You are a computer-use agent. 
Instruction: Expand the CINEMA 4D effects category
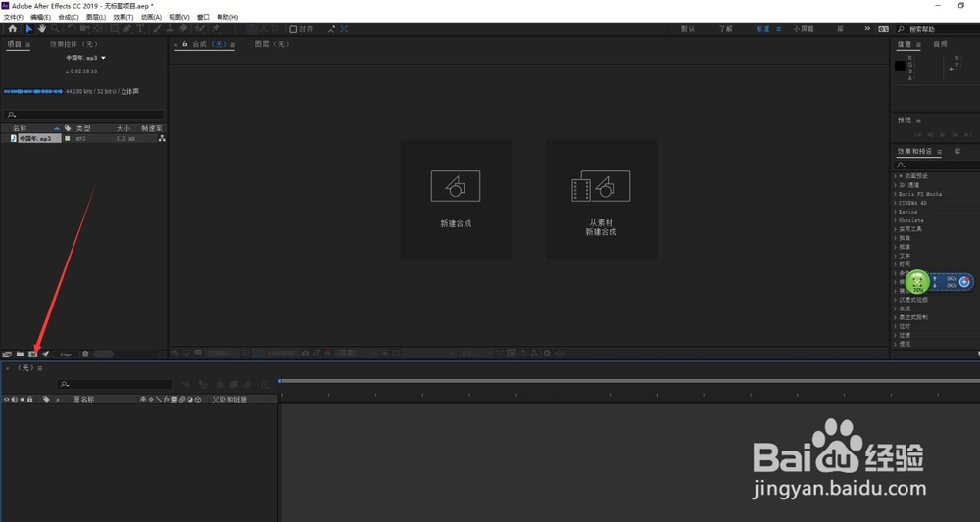click(895, 203)
